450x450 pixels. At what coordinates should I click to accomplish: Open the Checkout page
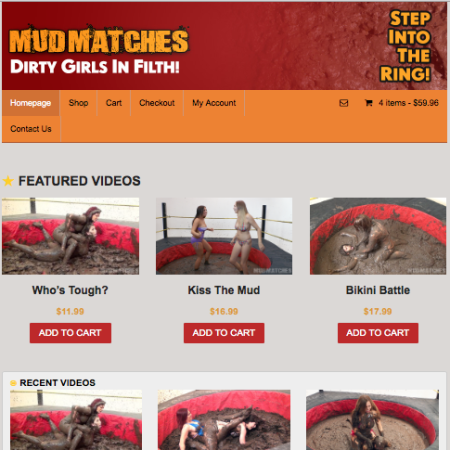coord(157,103)
